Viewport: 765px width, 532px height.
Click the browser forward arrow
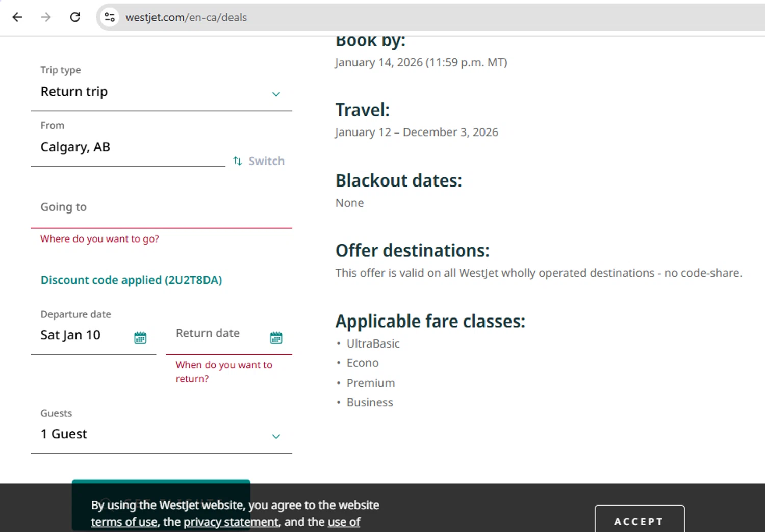tap(46, 17)
